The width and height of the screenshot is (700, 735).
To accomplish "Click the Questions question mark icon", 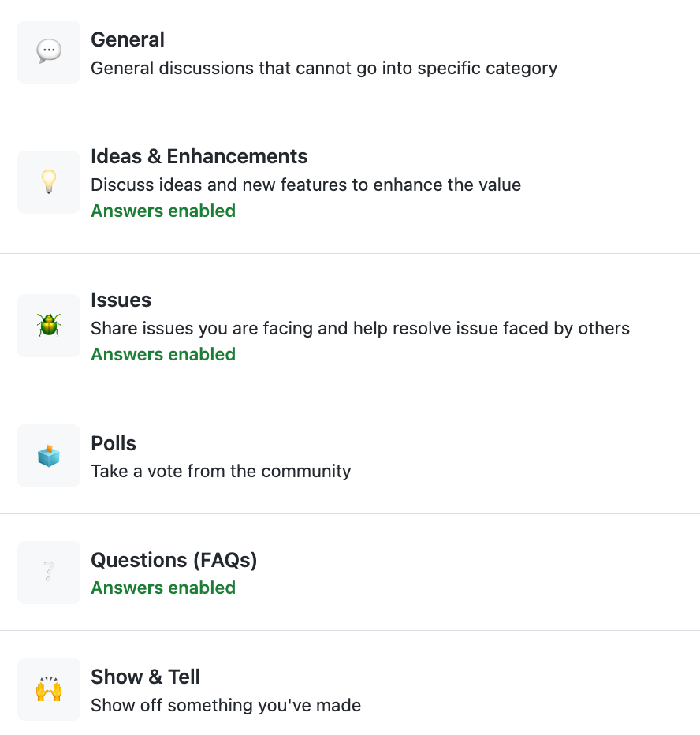I will (x=49, y=573).
